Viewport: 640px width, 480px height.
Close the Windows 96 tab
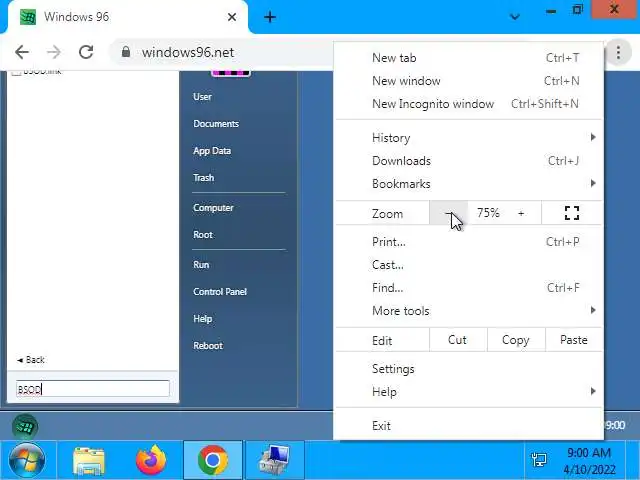[x=231, y=17]
